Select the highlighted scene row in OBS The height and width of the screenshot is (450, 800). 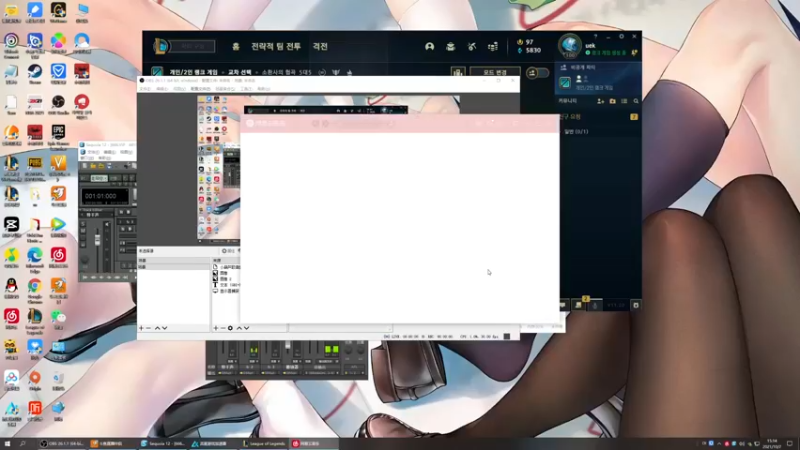point(173,267)
